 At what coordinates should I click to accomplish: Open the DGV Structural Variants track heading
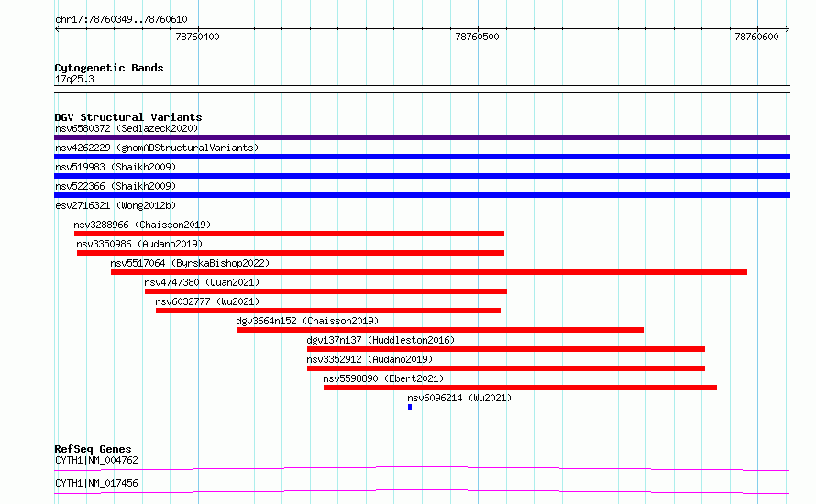(x=128, y=117)
